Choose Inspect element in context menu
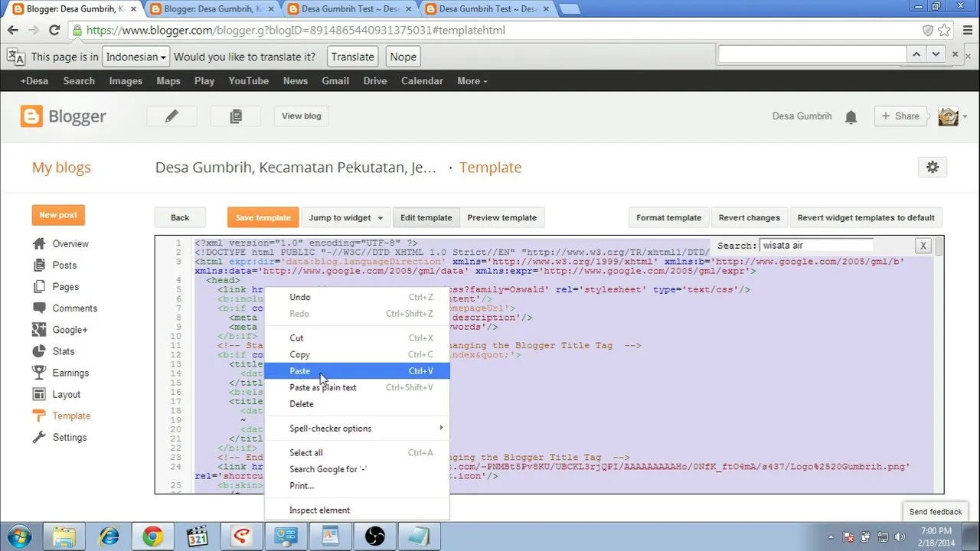The image size is (980, 551). coord(357,510)
